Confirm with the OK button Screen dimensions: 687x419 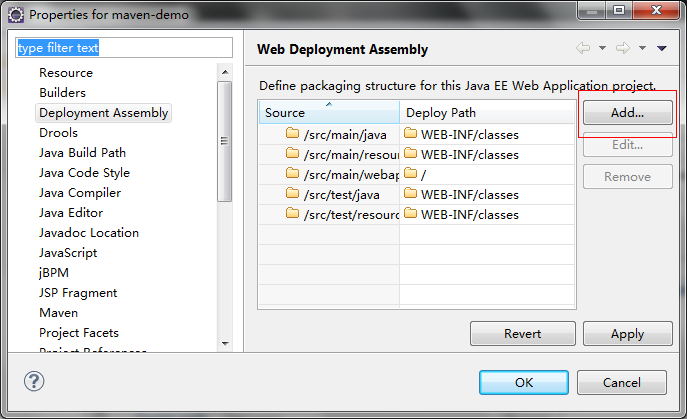coord(524,383)
